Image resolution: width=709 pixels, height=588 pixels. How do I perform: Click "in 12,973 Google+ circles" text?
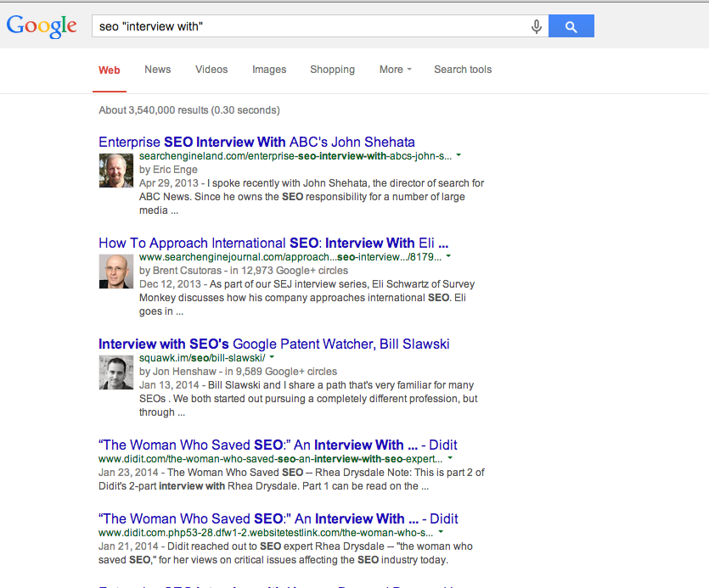pos(289,271)
